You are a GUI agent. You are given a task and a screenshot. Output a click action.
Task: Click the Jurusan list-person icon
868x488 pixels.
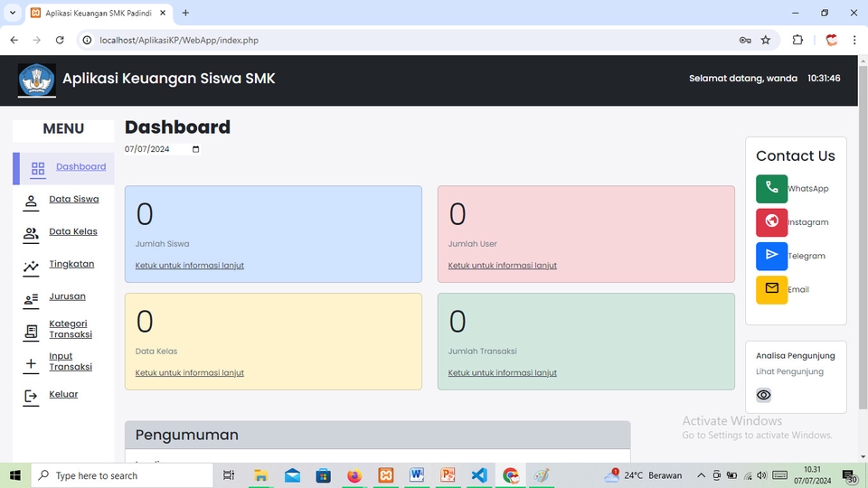pyautogui.click(x=31, y=299)
